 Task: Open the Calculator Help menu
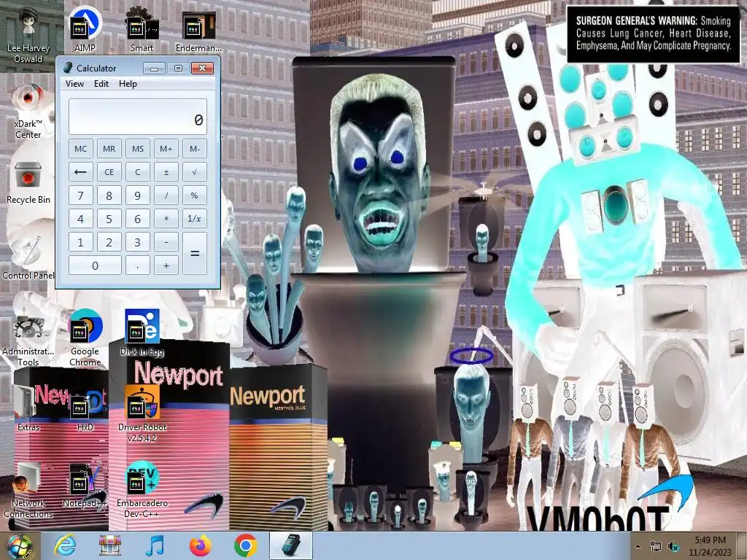pyautogui.click(x=128, y=84)
